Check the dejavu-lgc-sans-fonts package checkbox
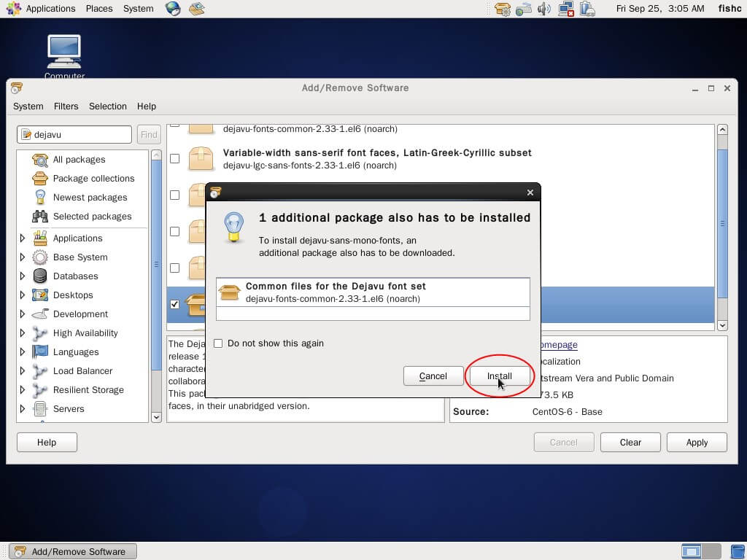 [174, 159]
